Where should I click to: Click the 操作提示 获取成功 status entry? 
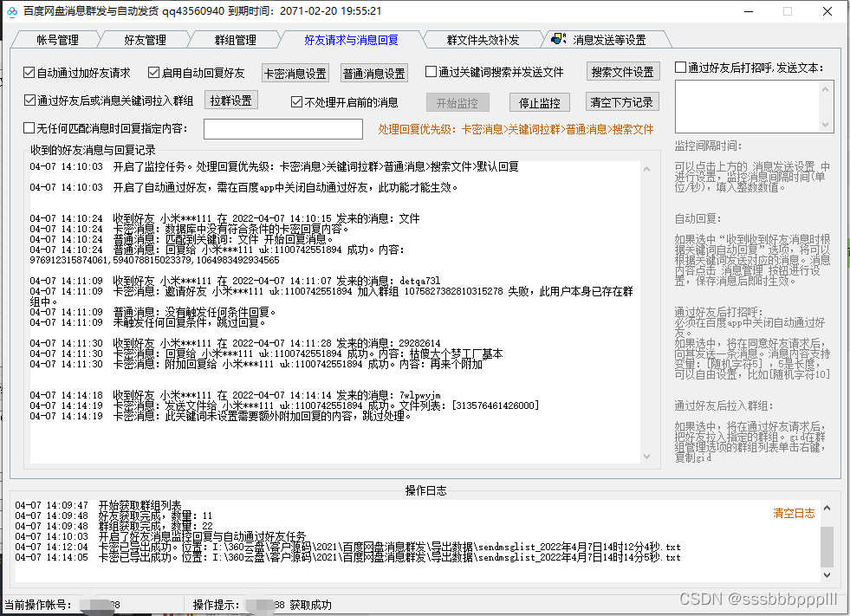[263, 605]
